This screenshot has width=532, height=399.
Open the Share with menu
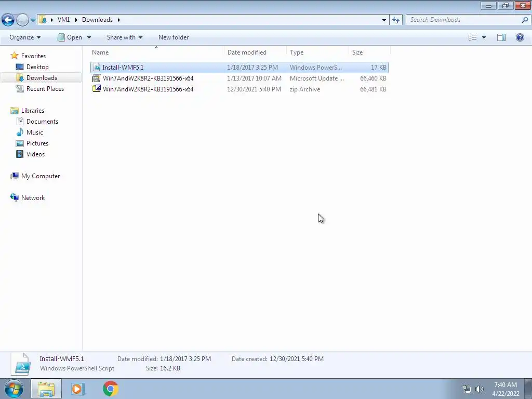click(125, 37)
